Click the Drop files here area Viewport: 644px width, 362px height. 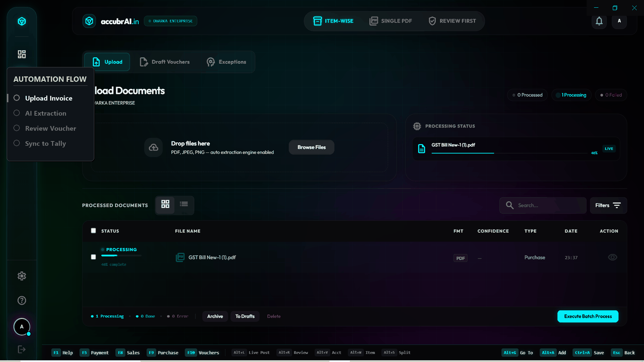(x=239, y=147)
